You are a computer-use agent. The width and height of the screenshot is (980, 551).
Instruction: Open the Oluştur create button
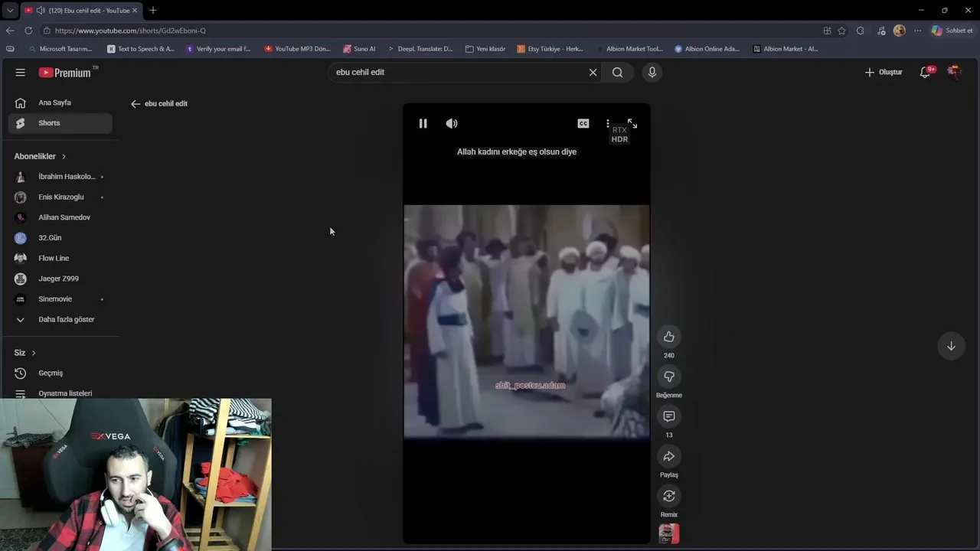pyautogui.click(x=884, y=72)
